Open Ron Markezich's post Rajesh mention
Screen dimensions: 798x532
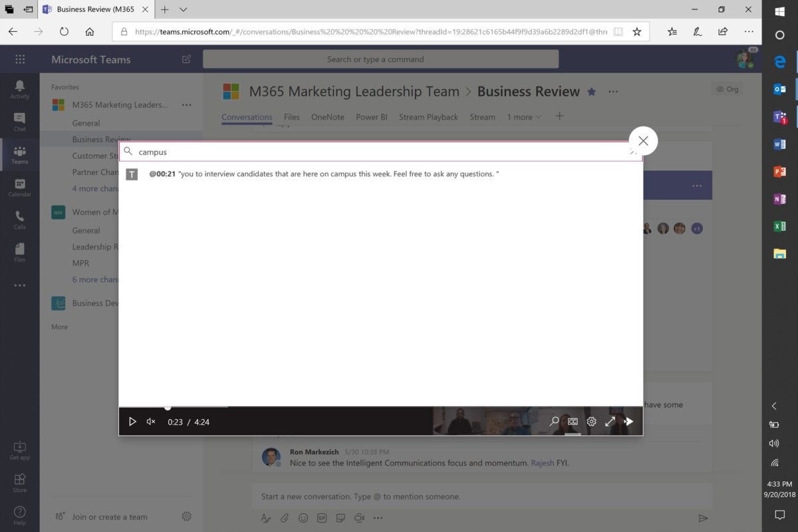543,463
